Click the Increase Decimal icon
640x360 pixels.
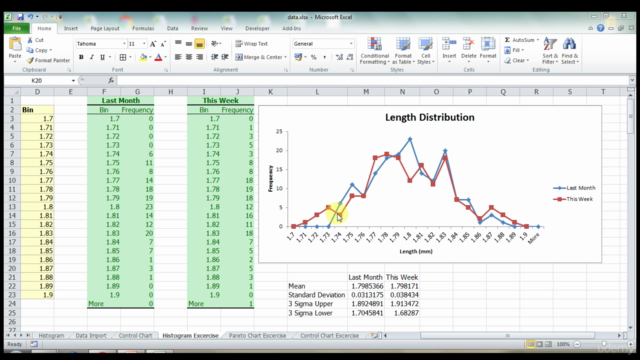339,57
